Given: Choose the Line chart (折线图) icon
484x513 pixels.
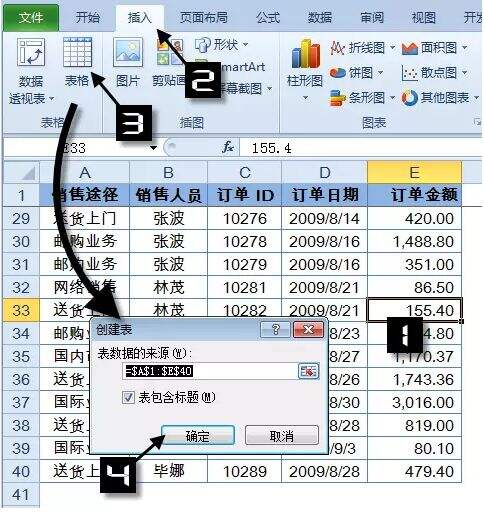Looking at the screenshot, I should [338, 48].
